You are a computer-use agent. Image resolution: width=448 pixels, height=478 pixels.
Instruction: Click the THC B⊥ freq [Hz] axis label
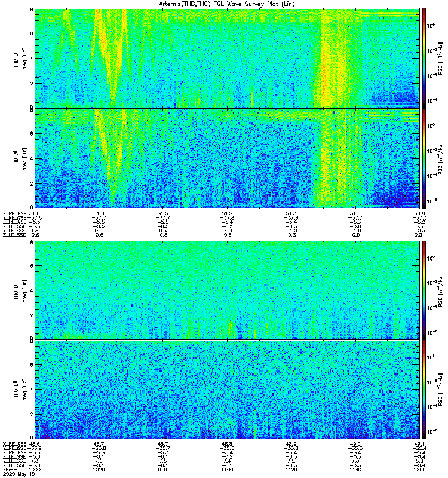[20, 290]
